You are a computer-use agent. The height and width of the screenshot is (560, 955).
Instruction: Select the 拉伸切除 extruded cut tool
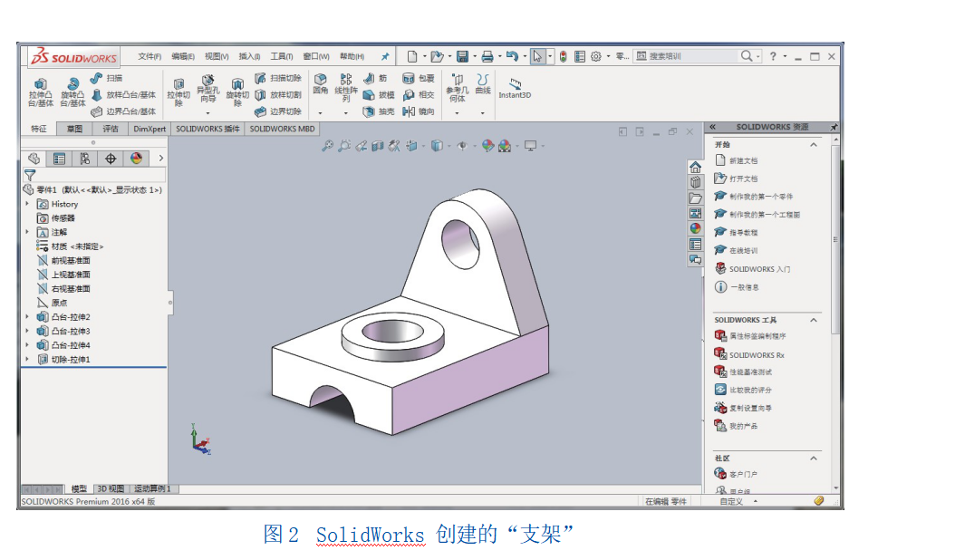178,92
